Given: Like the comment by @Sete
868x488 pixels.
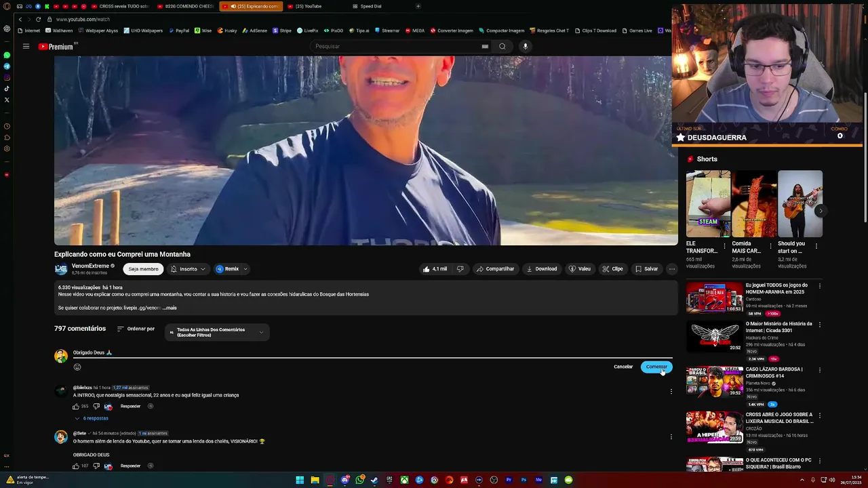Looking at the screenshot, I should pyautogui.click(x=76, y=466).
